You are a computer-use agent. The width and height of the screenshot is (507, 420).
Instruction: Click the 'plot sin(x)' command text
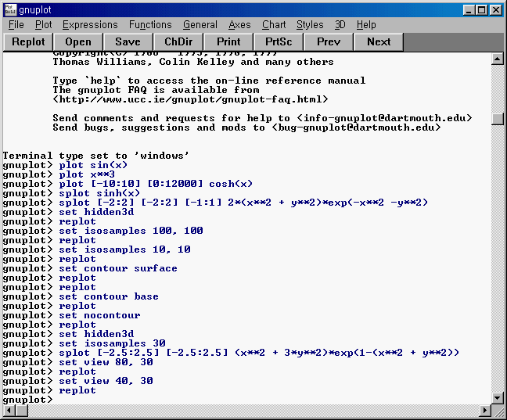pyautogui.click(x=93, y=165)
